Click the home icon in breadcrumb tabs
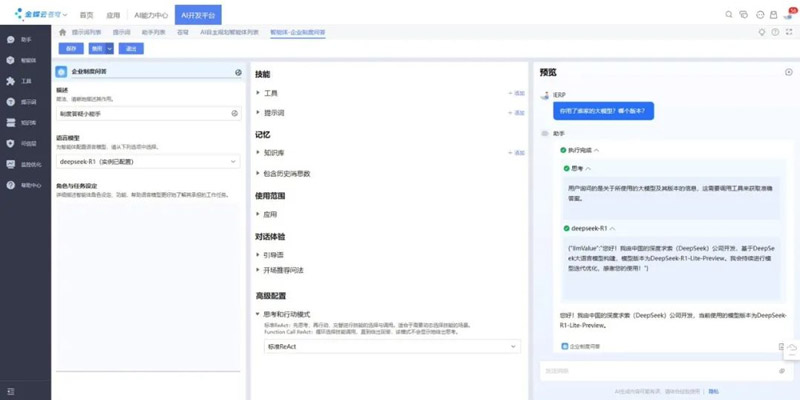 point(62,32)
